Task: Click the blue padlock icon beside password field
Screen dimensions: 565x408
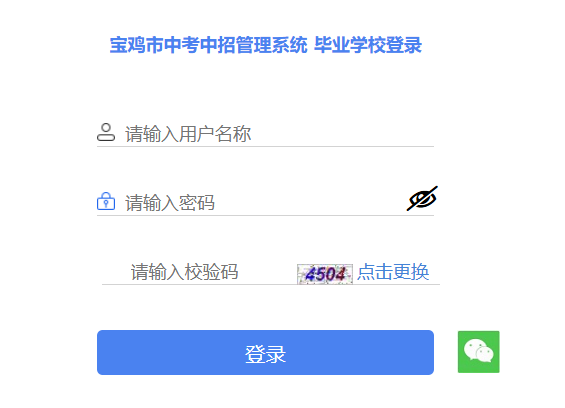Action: pos(106,201)
